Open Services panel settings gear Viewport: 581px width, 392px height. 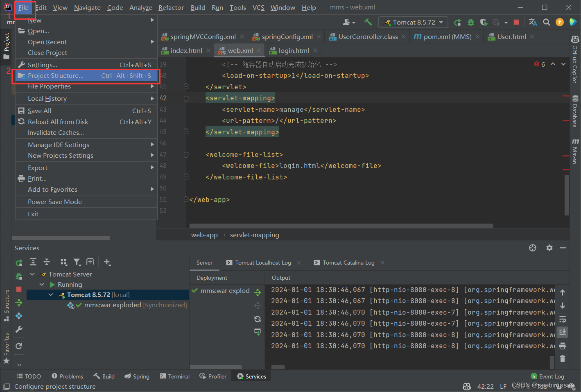[x=549, y=247]
